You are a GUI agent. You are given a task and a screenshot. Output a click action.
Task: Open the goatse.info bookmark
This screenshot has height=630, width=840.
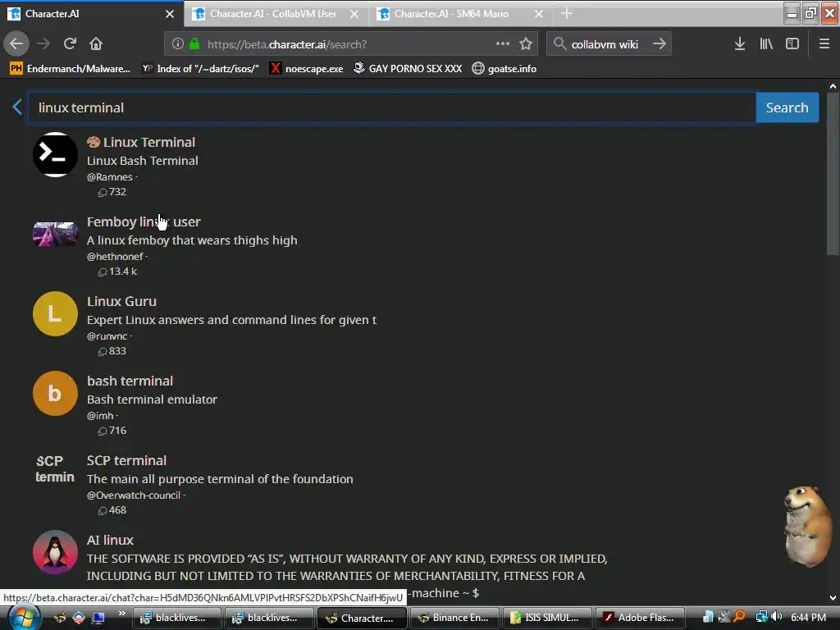click(x=504, y=69)
